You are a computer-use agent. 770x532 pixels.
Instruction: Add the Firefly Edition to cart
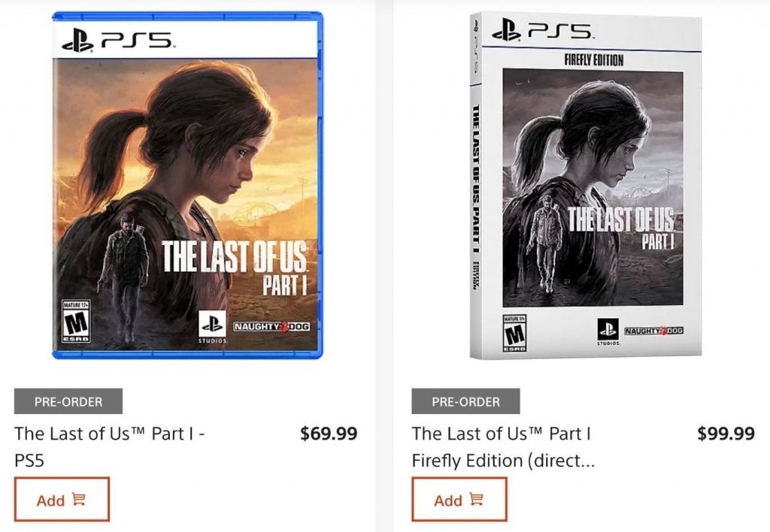click(x=459, y=499)
